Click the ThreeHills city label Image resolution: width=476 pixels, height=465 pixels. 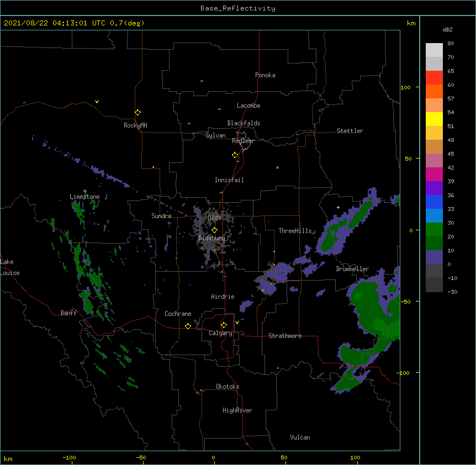(295, 231)
